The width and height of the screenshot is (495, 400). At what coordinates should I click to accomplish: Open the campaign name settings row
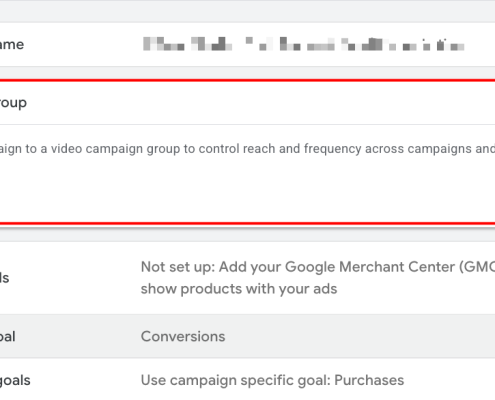[247, 44]
